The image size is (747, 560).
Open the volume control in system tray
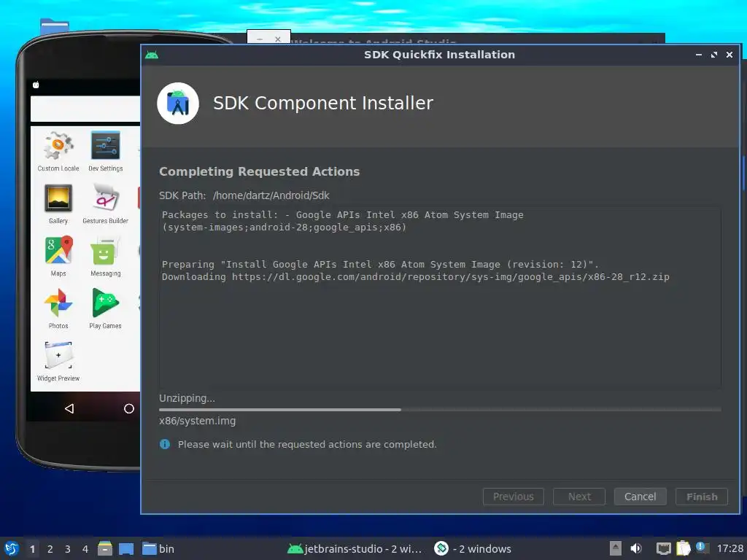click(x=636, y=548)
